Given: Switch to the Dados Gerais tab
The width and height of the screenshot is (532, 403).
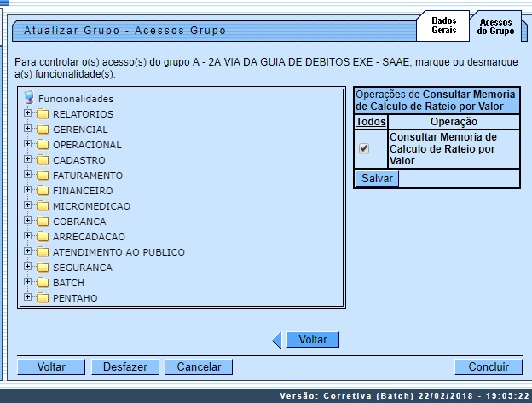Looking at the screenshot, I should (x=443, y=26).
